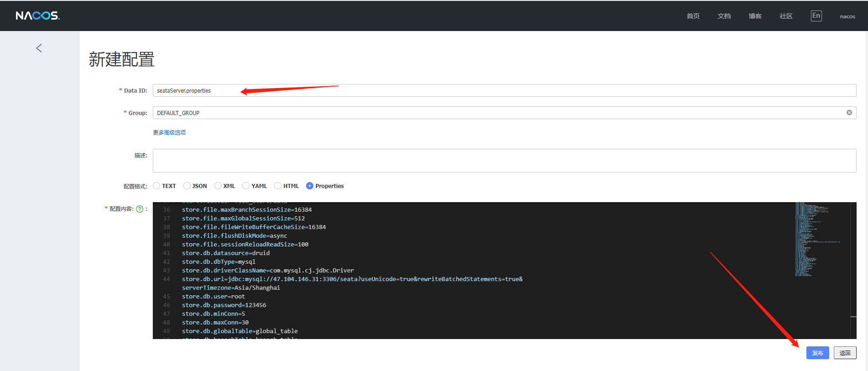The width and height of the screenshot is (868, 371).
Task: Click the serverTimezone=Asia/Shanghai wrapped line
Action: pyautogui.click(x=231, y=288)
